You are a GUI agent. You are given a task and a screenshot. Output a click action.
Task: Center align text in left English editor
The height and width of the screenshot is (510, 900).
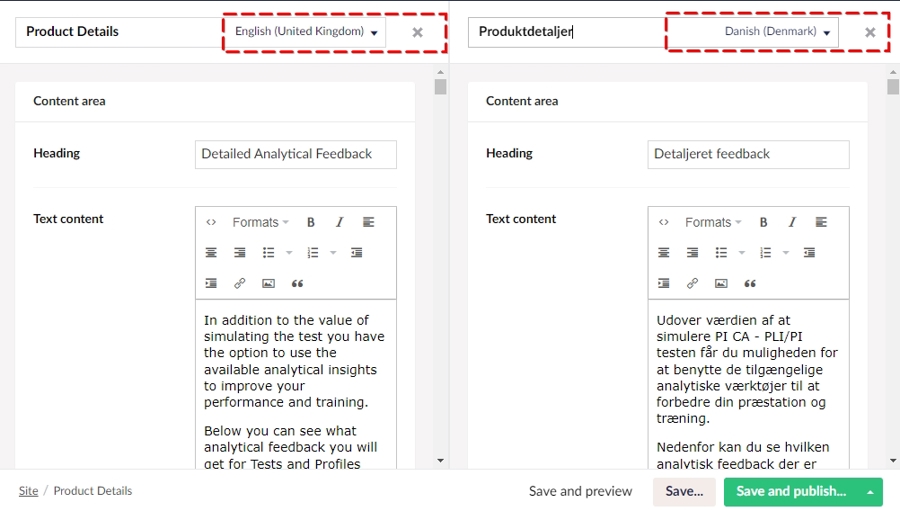tap(211, 252)
